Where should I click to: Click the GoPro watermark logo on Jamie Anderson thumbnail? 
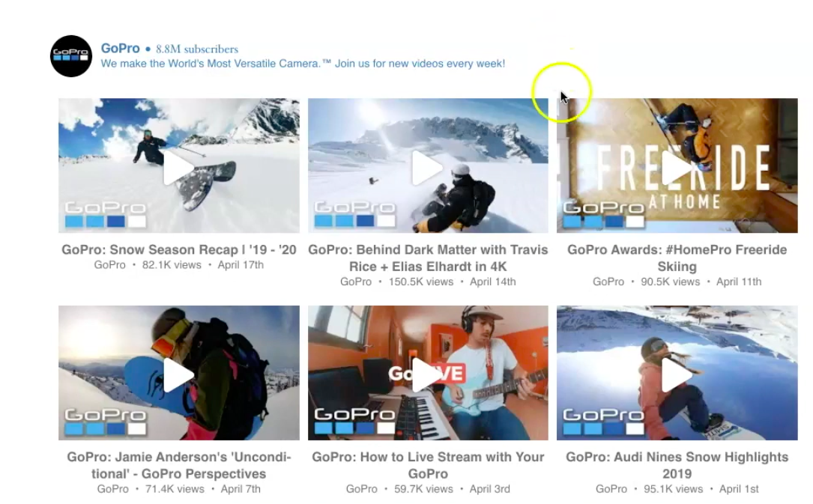pyautogui.click(x=105, y=422)
